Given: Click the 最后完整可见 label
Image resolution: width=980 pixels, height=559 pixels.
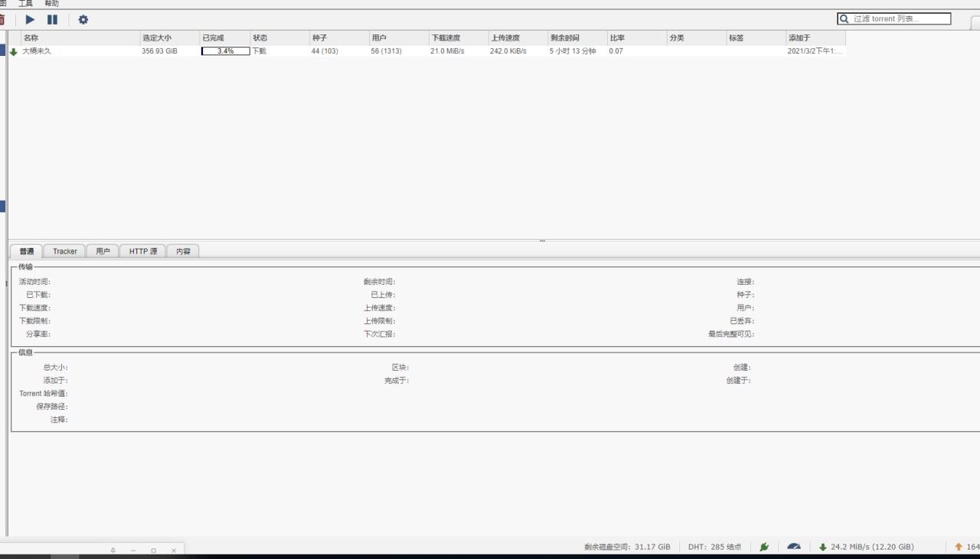Looking at the screenshot, I should pos(731,334).
